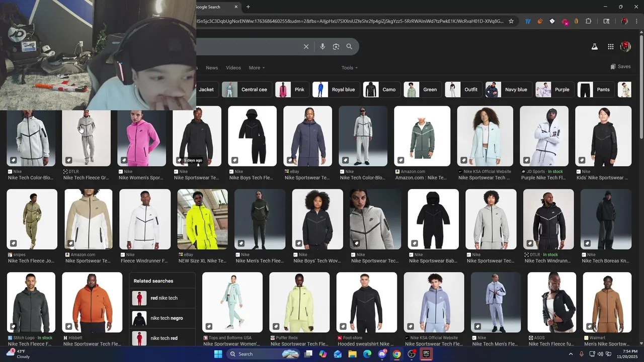The width and height of the screenshot is (644, 362).
Task: Open the green Amazon.com : Nike Tech thumbnail
Action: 422,136
